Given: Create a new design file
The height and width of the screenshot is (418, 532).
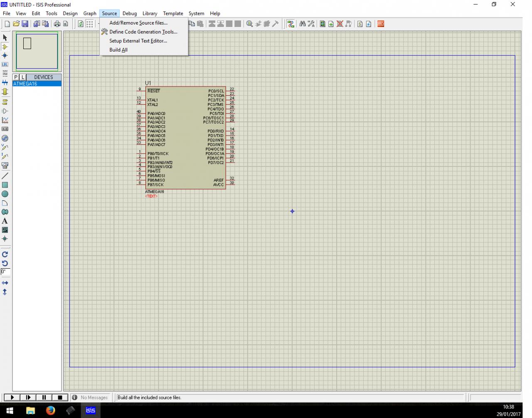Looking at the screenshot, I should [7, 24].
